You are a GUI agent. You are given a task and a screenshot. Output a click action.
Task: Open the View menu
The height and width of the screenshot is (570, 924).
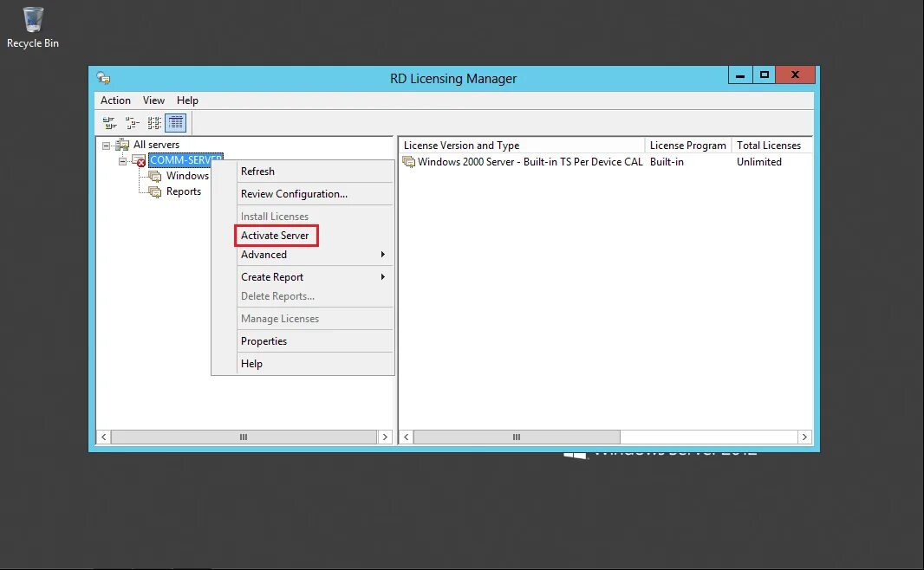[153, 100]
